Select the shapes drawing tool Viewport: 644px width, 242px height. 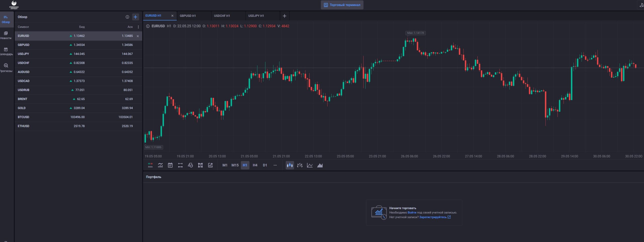[x=190, y=165]
